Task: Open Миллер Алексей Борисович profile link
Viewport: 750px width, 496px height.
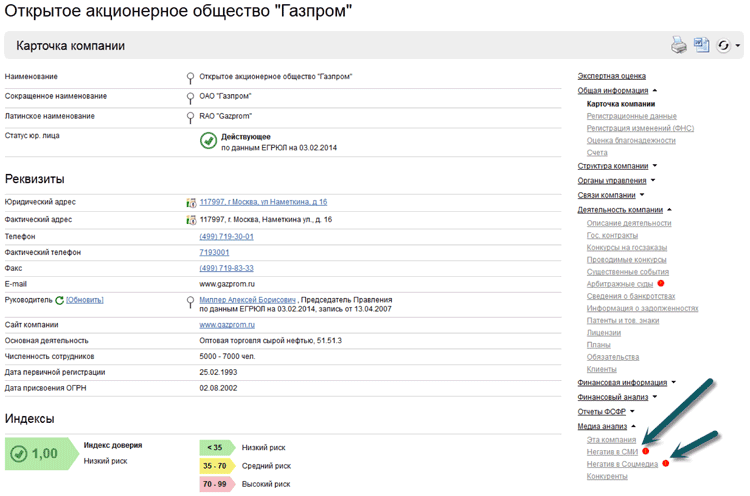Action: (x=247, y=300)
